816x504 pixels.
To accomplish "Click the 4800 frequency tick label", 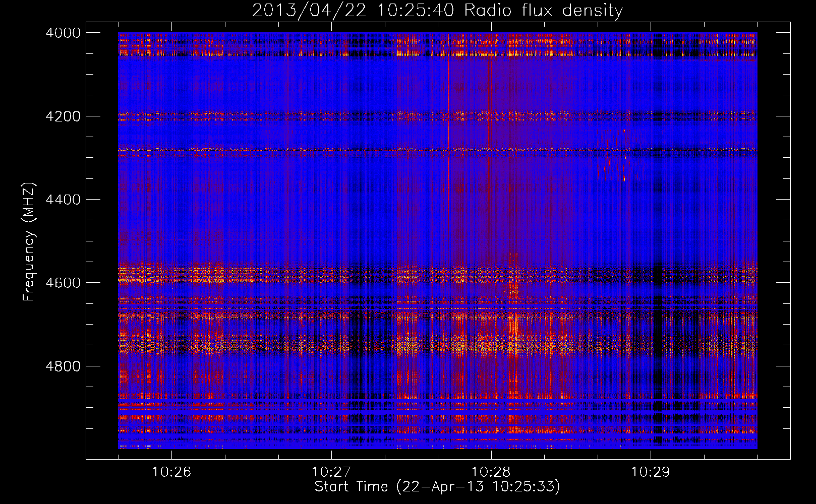I will click(x=63, y=366).
